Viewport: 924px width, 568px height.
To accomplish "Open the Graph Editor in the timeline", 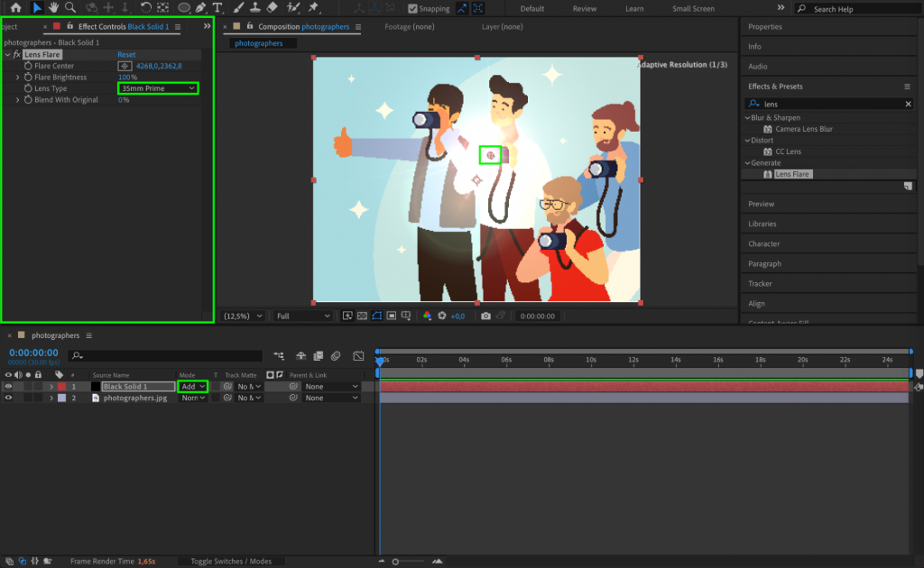I will (x=359, y=355).
